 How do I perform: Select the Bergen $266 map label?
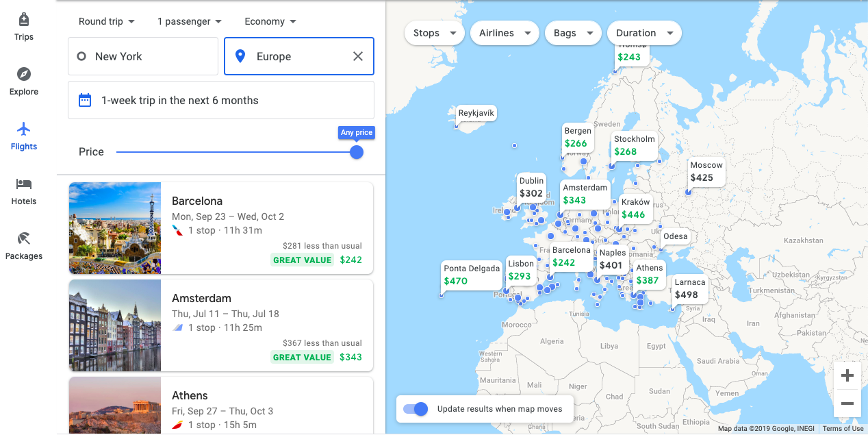577,137
